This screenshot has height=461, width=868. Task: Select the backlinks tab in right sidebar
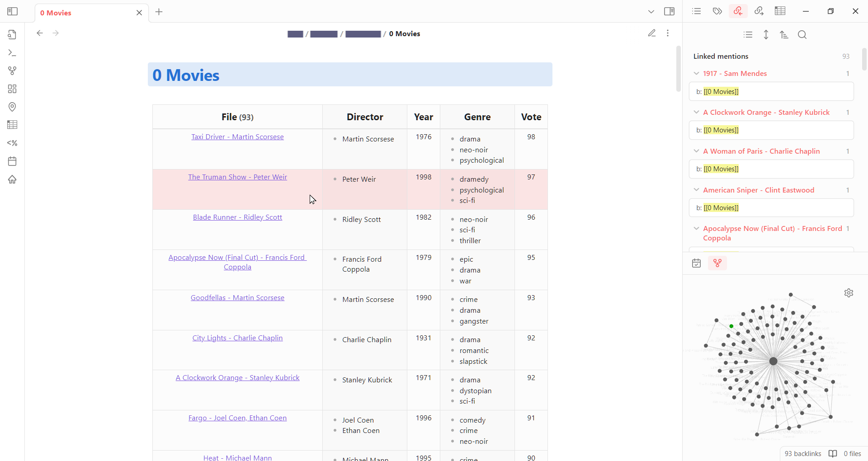point(738,11)
